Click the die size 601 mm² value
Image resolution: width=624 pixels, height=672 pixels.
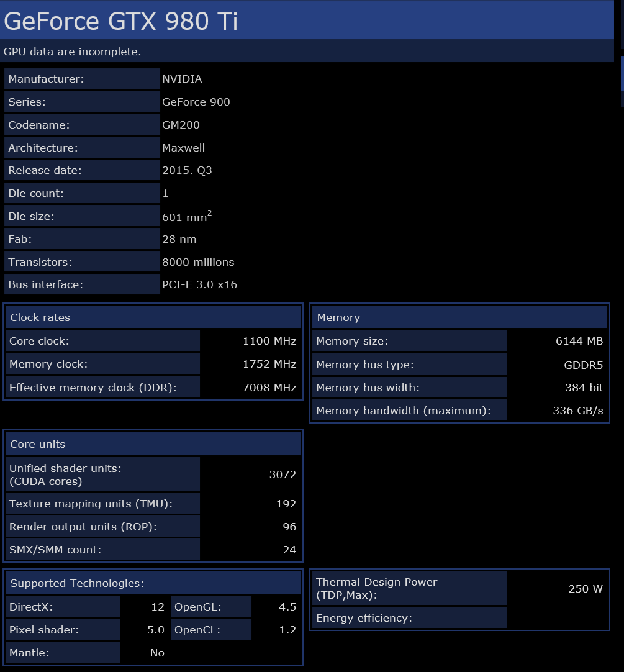point(187,216)
